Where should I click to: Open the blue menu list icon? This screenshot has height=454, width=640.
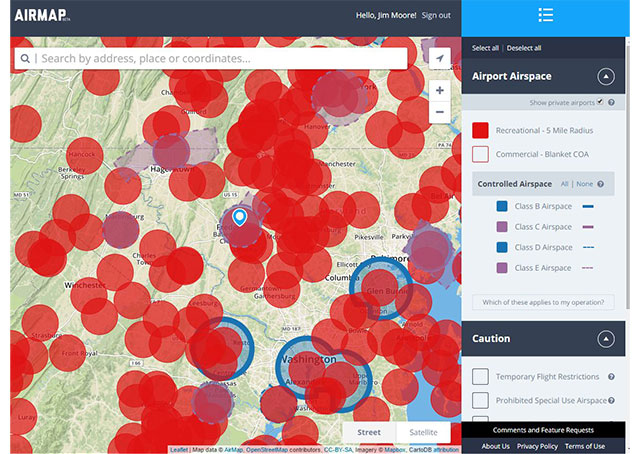(x=545, y=15)
